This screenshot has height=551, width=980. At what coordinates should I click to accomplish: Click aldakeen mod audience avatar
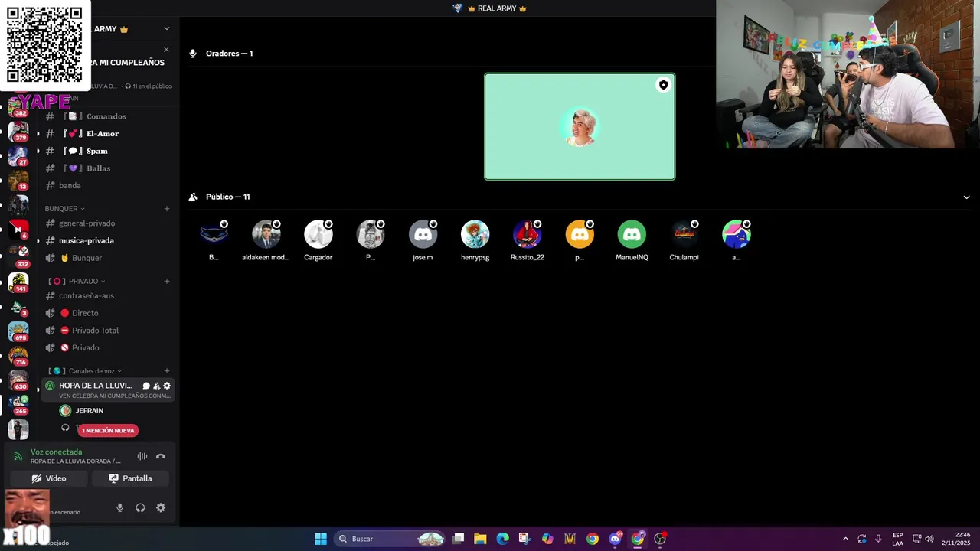(266, 234)
